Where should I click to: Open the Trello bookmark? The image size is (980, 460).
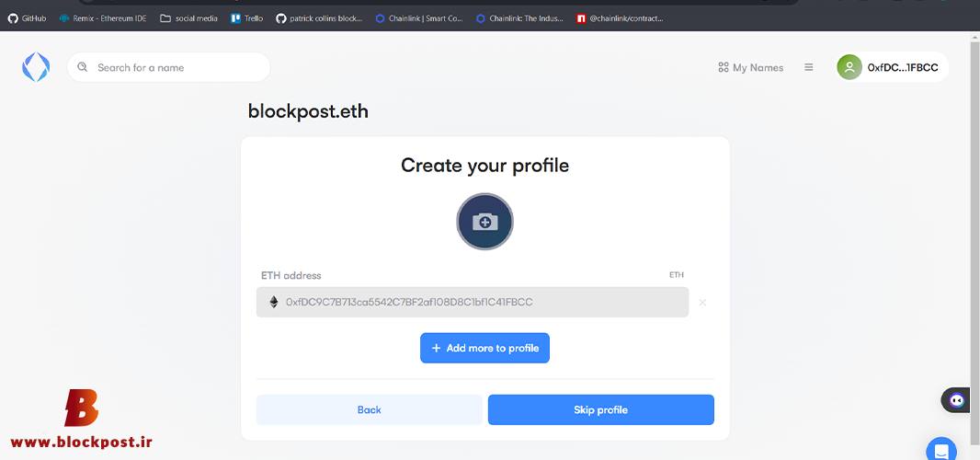(247, 18)
